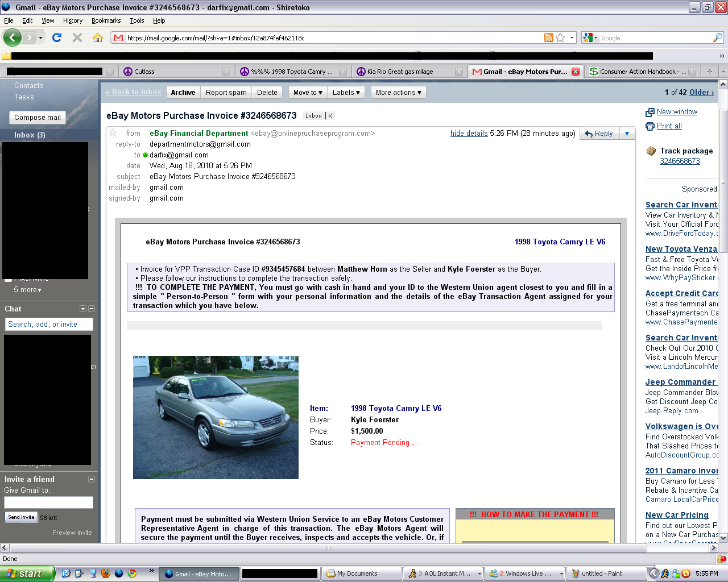Click the Send Invite button
Screen dimensions: 728x582
coord(21,517)
